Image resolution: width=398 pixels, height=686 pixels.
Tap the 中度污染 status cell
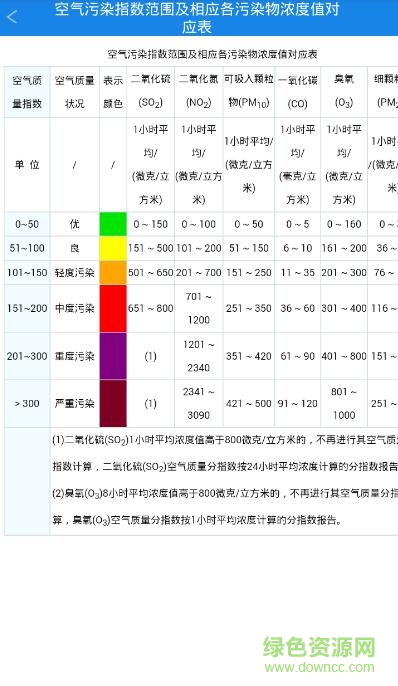pos(75,308)
